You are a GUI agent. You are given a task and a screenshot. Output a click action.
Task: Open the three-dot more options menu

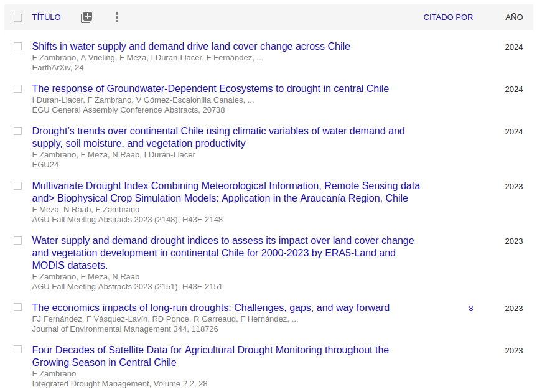116,17
